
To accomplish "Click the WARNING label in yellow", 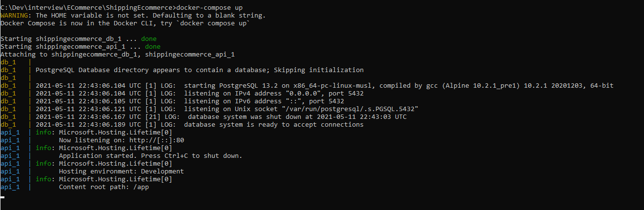I will coord(14,16).
